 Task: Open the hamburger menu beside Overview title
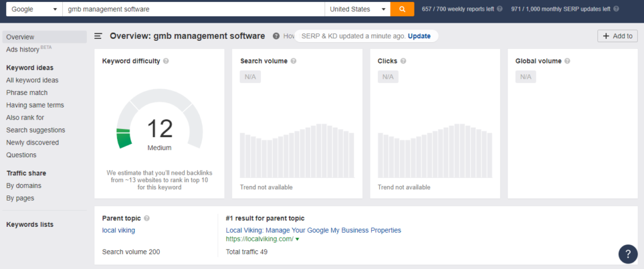tap(98, 36)
